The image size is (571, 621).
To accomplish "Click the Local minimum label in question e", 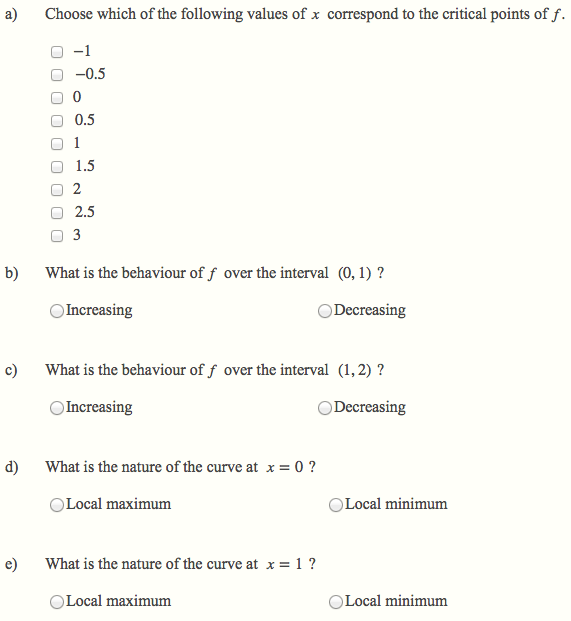I will click(x=396, y=601).
